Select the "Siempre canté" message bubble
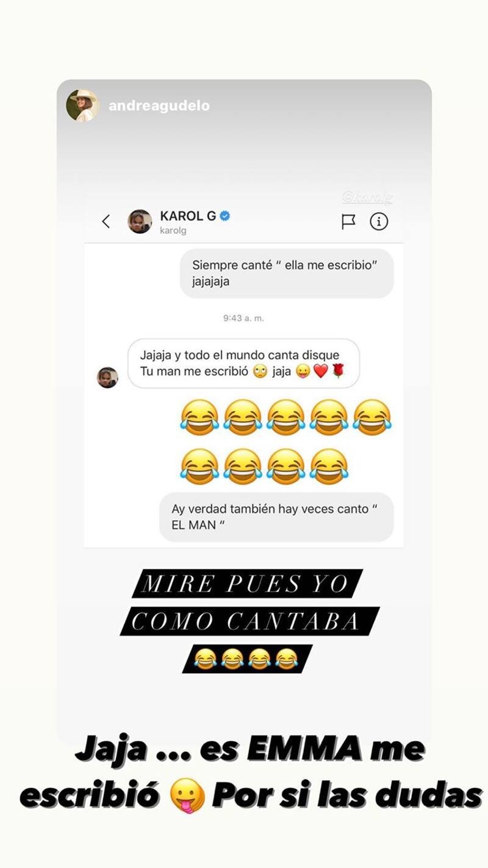Viewport: 488px width, 868px height. (x=287, y=273)
